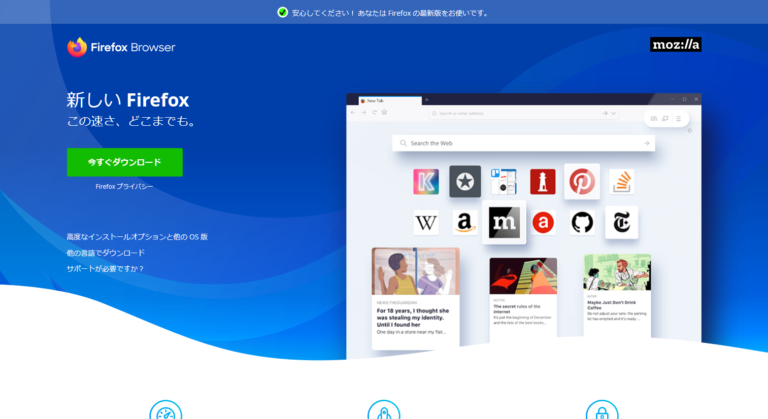Click the speedometer feature icon
This screenshot has height=419, width=768.
click(166, 410)
